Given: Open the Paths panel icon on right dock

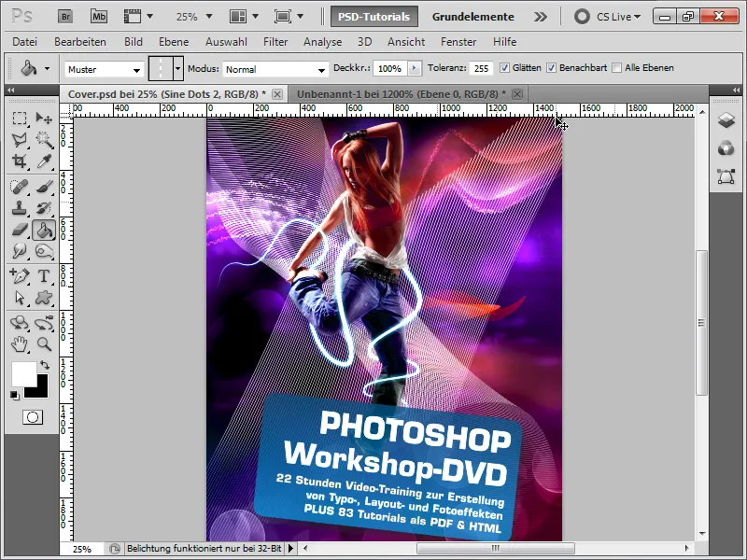Looking at the screenshot, I should point(726,176).
